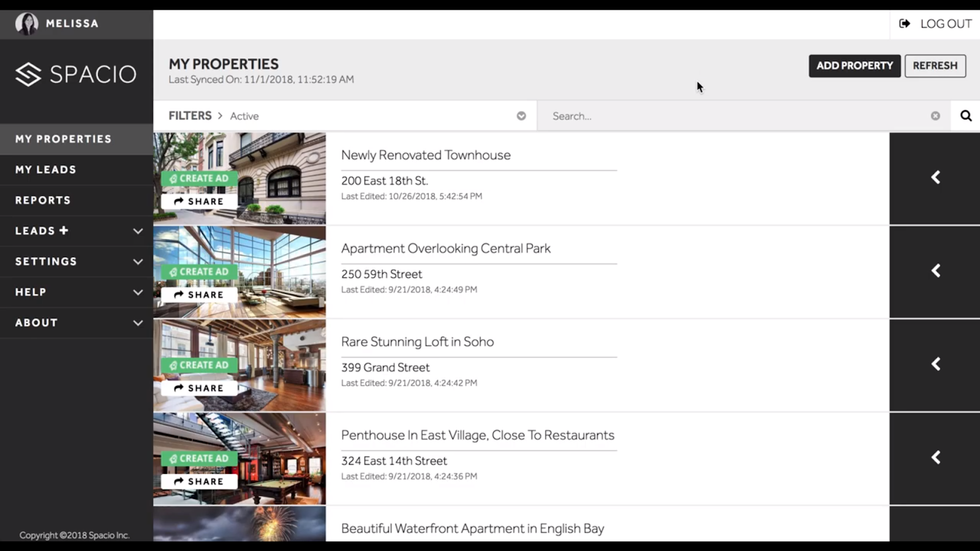Click the Refresh button
The image size is (980, 551).
[935, 66]
